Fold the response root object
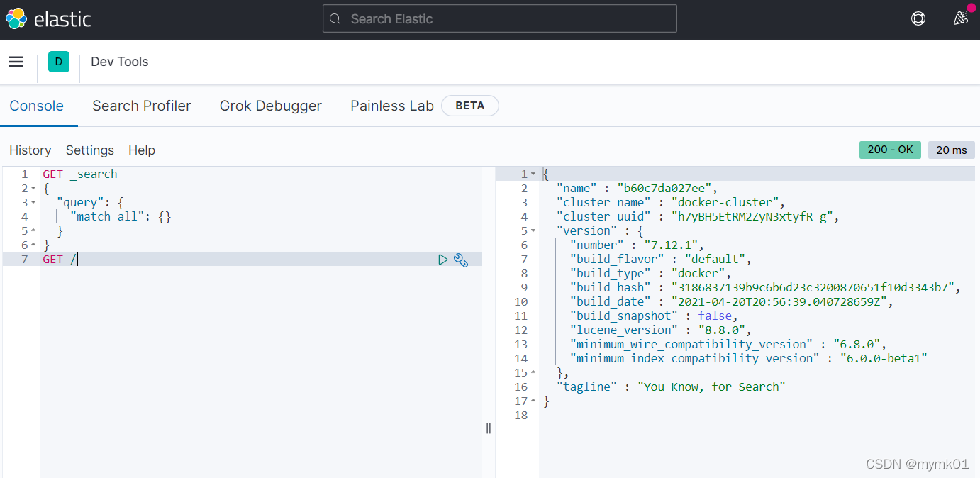This screenshot has width=980, height=478. [533, 174]
